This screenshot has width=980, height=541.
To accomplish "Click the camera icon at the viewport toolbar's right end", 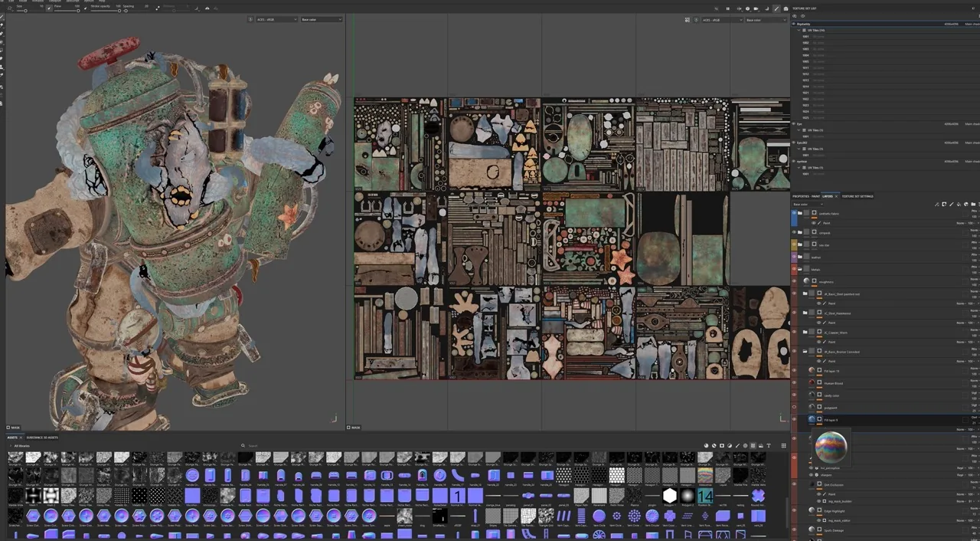I will click(786, 8).
